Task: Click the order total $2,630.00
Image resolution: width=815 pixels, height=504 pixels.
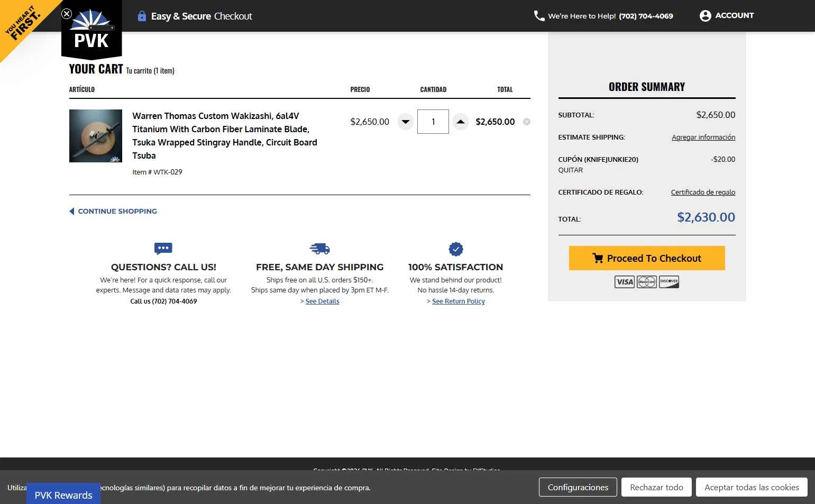Action: pos(706,217)
